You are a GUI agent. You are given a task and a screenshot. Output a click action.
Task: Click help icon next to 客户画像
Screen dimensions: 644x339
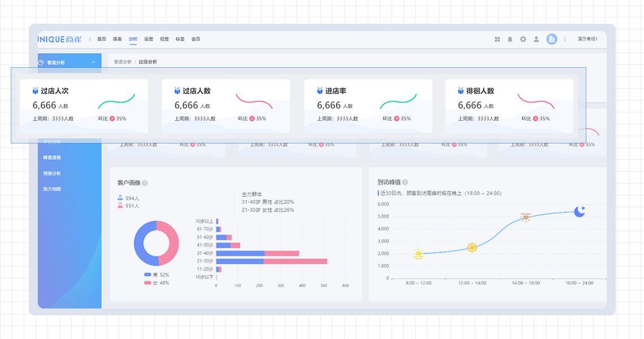coord(145,183)
